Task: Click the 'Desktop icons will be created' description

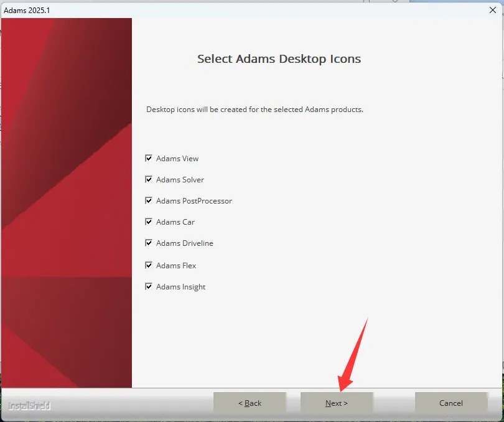Action: pos(254,110)
